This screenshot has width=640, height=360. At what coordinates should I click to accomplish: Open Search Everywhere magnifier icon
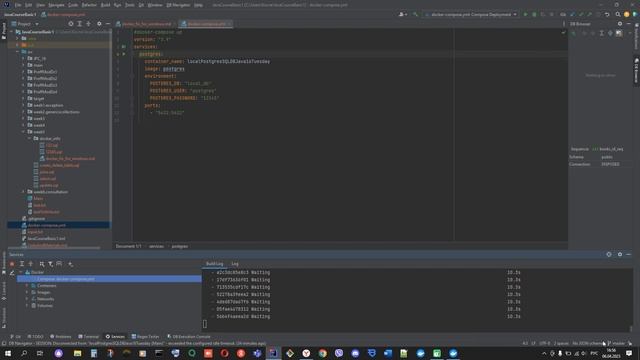coord(618,14)
